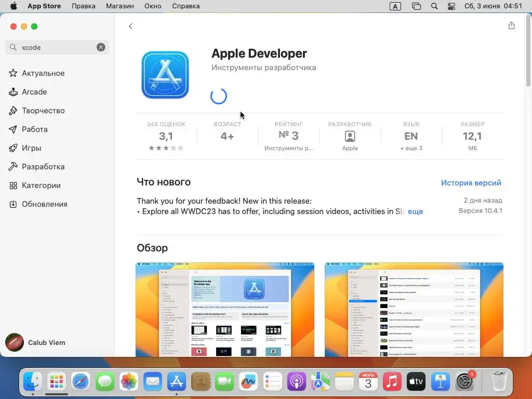Screen dimensions: 532x399
Task: Open Keynote from the Dock
Action: (x=441, y=382)
